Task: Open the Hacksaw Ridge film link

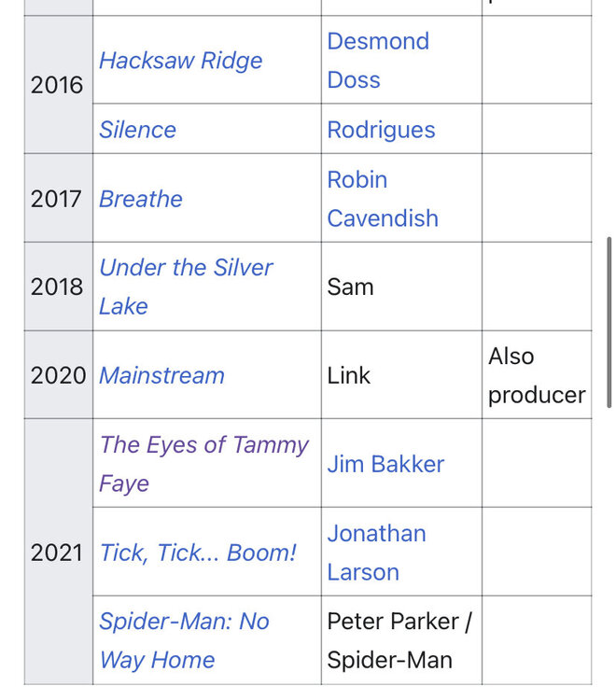Action: 181,61
